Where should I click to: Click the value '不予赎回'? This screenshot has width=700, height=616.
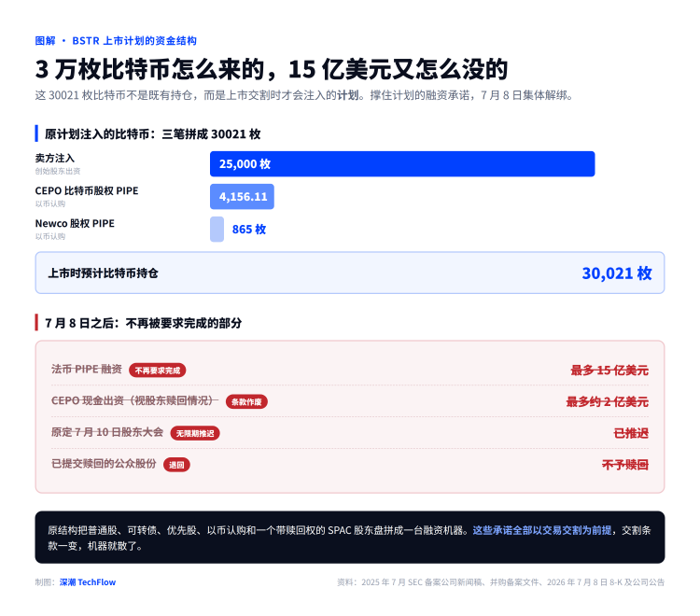click(625, 465)
